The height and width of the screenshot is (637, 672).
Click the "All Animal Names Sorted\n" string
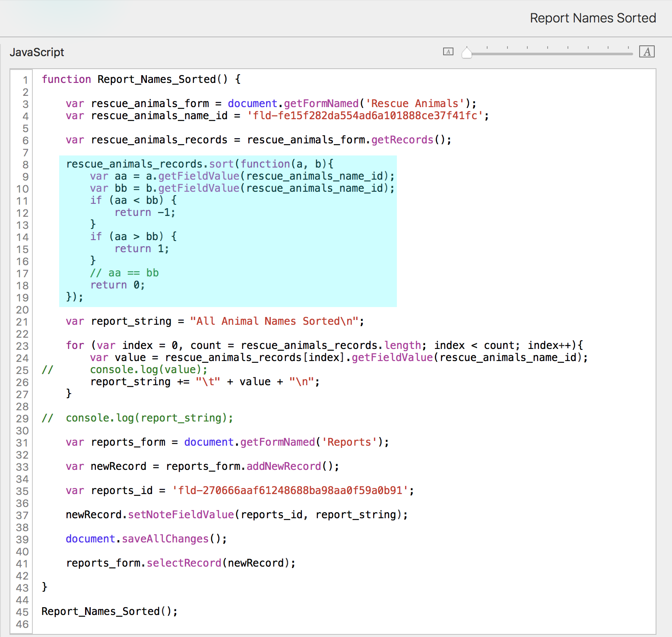(x=274, y=321)
